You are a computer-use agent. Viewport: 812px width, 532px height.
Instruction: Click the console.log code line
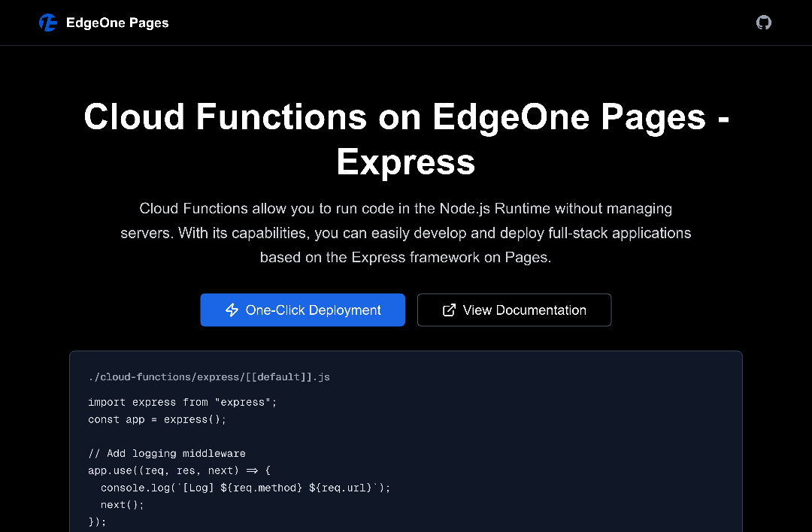click(x=245, y=488)
